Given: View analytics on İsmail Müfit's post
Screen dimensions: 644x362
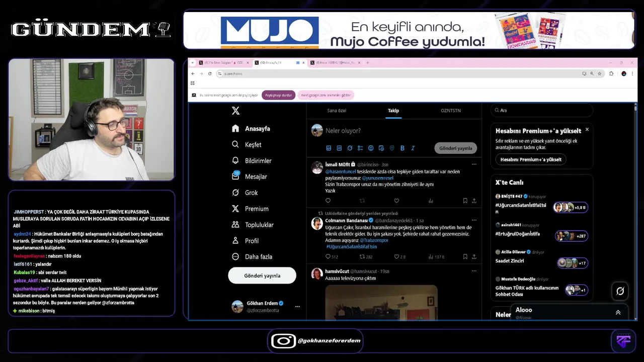Looking at the screenshot, I should (x=431, y=201).
